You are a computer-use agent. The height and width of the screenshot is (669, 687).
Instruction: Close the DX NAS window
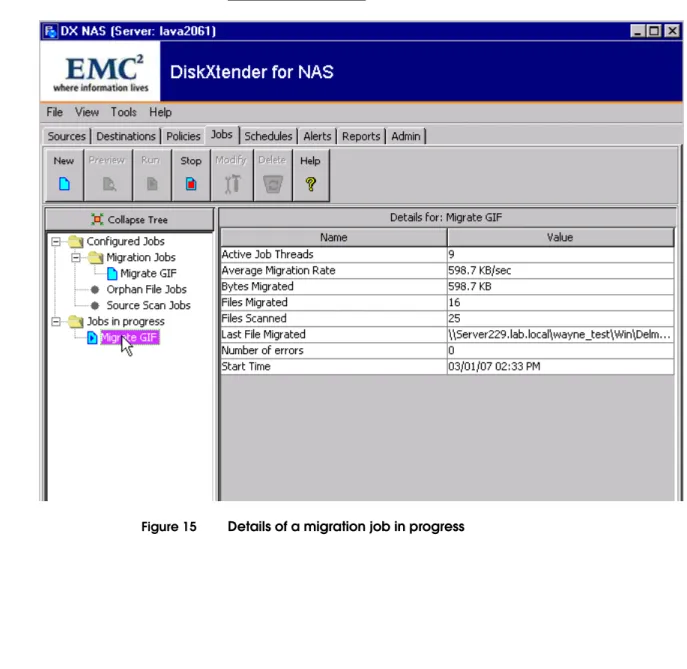click(672, 31)
